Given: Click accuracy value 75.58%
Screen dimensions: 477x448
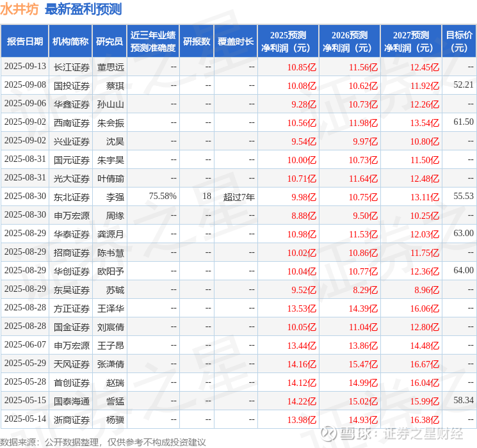Looking at the screenshot, I should point(163,196).
